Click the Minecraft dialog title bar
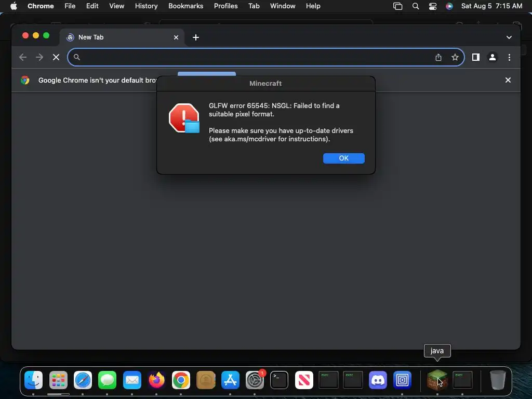Image resolution: width=532 pixels, height=399 pixels. 265,84
